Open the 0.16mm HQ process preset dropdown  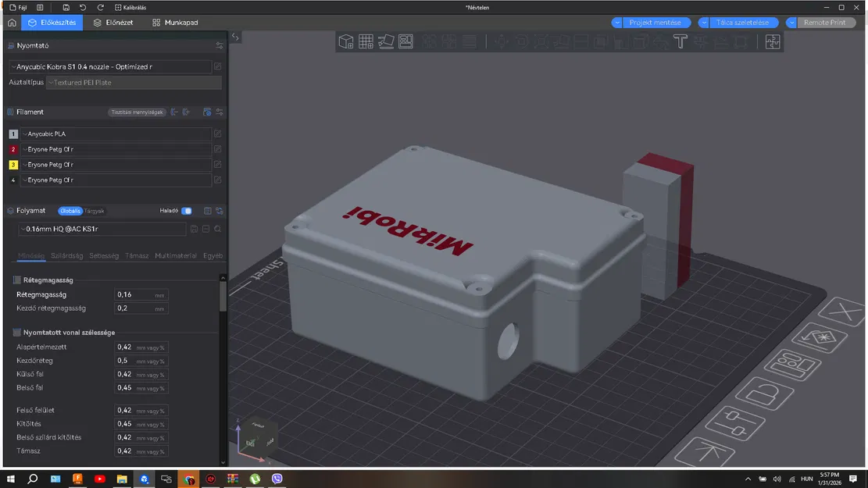(102, 230)
